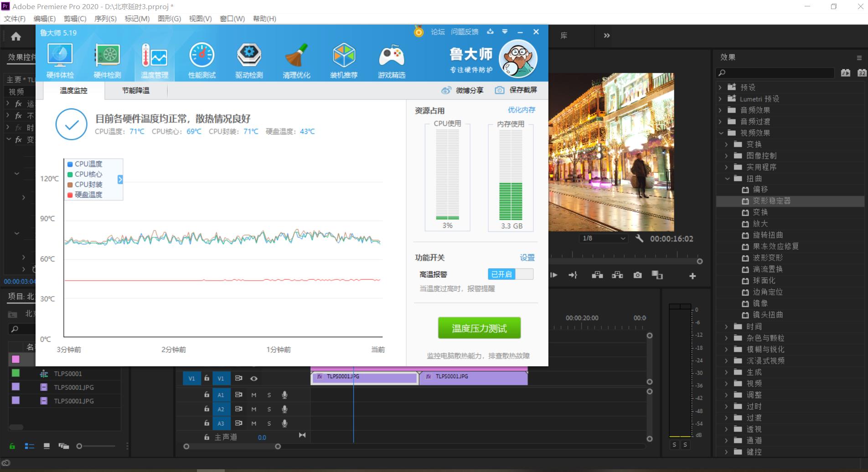Open 驱动检测 driver detection icon

coord(249,61)
